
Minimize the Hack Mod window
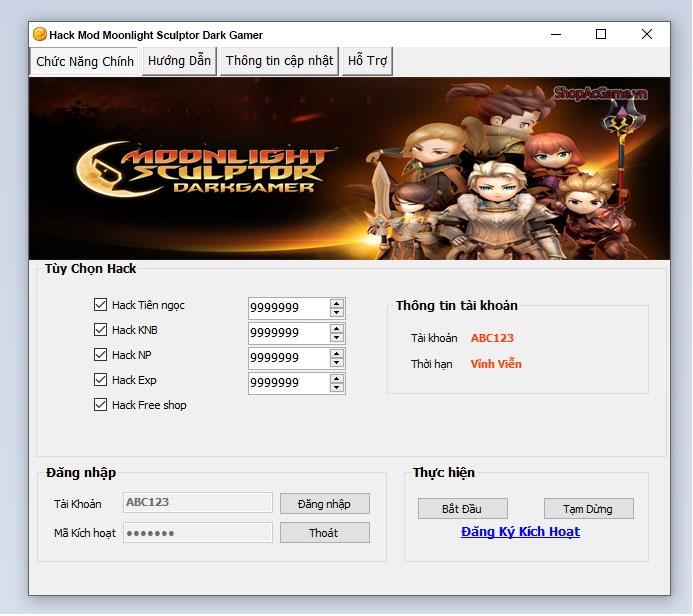coord(556,34)
